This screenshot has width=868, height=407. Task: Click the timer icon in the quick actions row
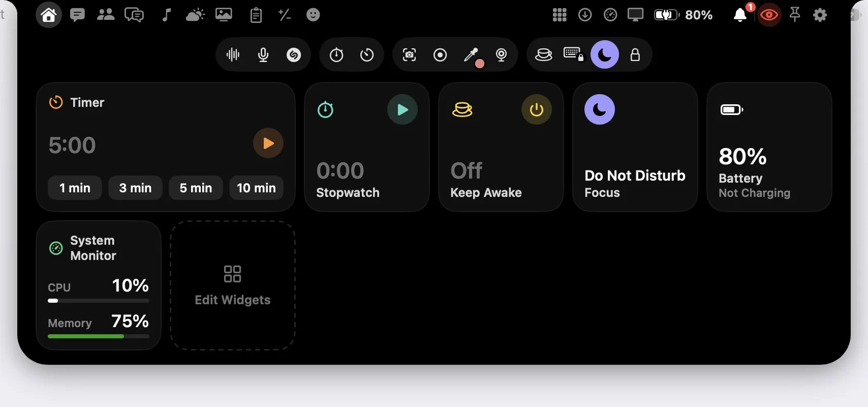coord(367,54)
